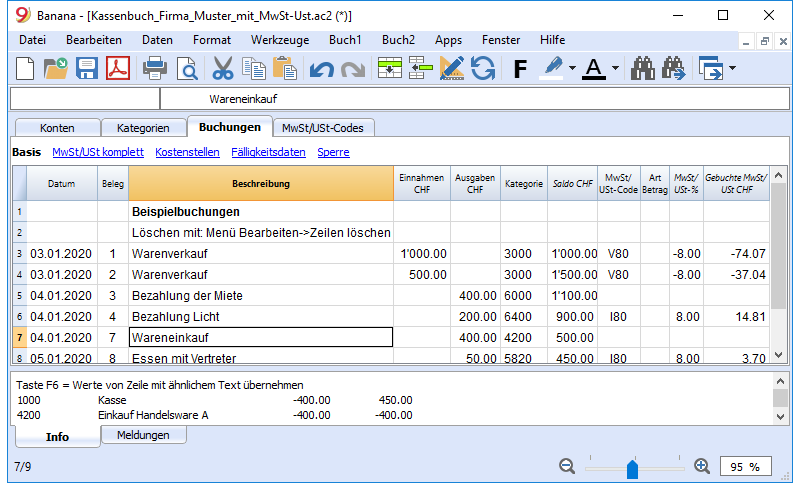Click the Print icon in toolbar
The image size is (800, 490).
coord(155,68)
